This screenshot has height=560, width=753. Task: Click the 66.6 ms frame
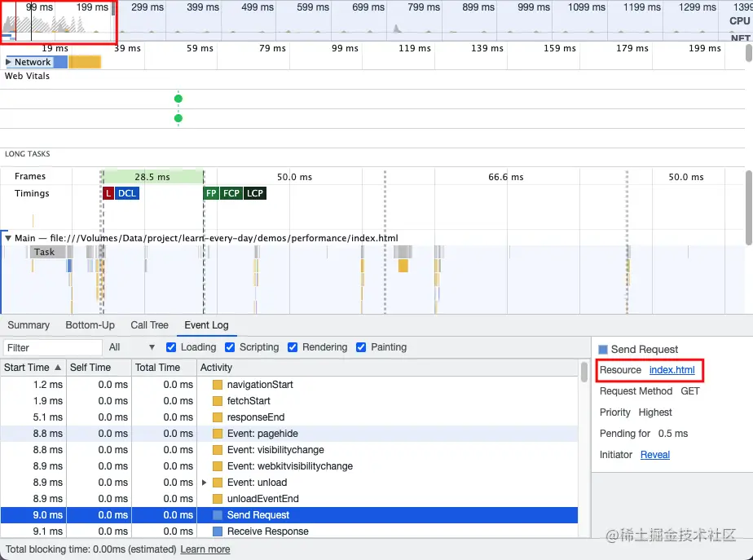[x=506, y=177]
